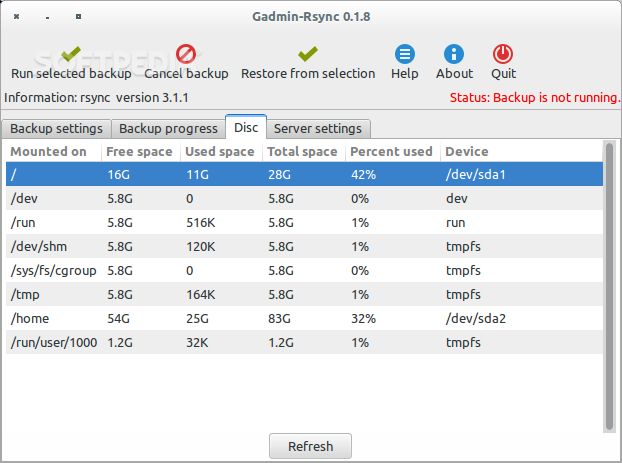622x463 pixels.
Task: Click the /dev/sda1 device cell
Action: click(x=476, y=175)
